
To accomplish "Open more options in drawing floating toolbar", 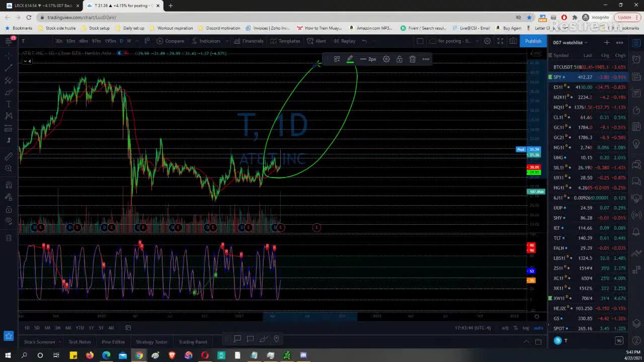I will click(x=426, y=59).
